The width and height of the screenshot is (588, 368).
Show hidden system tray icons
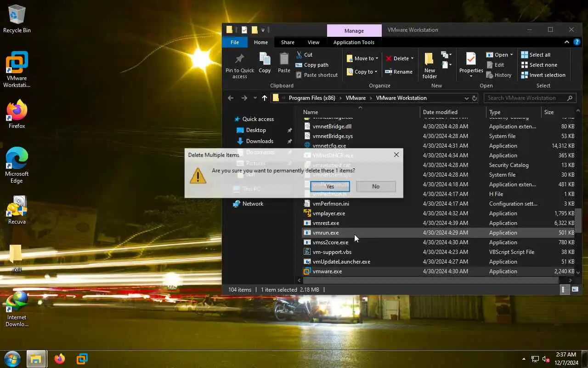click(x=524, y=359)
